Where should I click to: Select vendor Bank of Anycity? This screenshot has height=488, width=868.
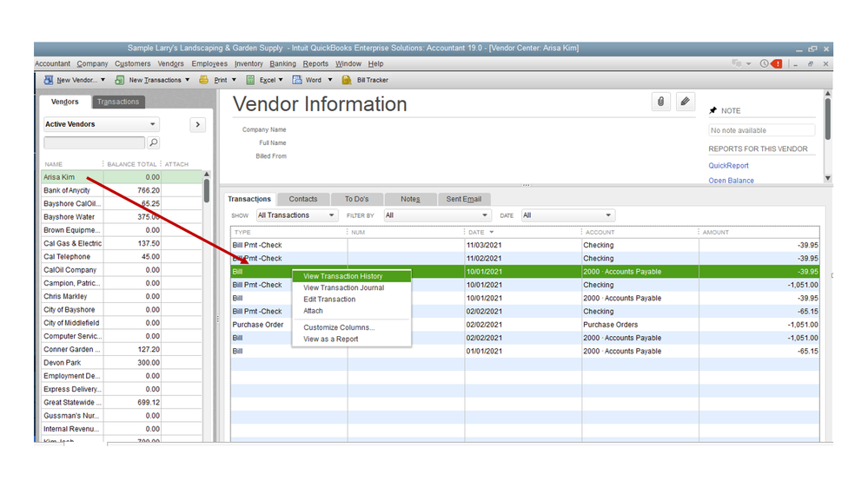tap(122, 190)
